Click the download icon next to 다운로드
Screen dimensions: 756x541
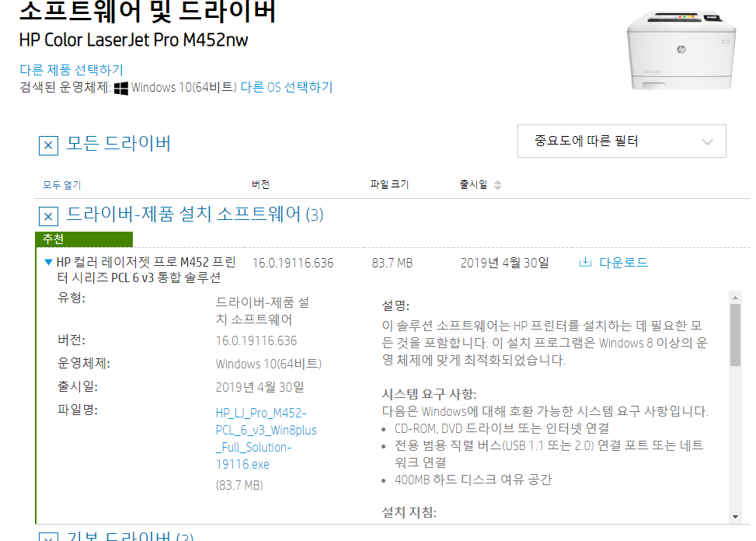[x=585, y=262]
